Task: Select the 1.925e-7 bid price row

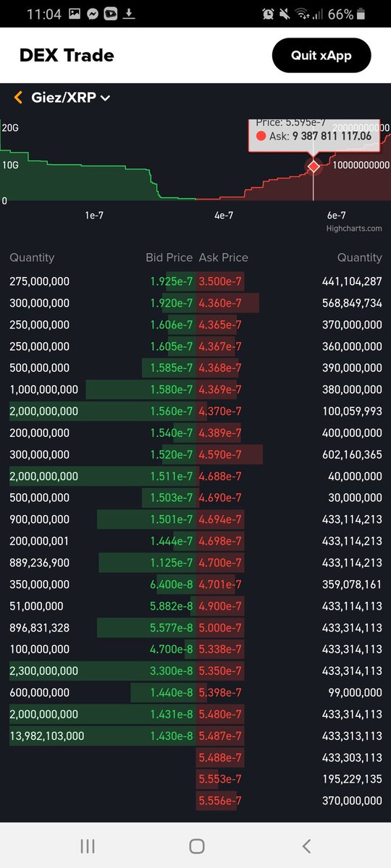Action: (x=103, y=281)
